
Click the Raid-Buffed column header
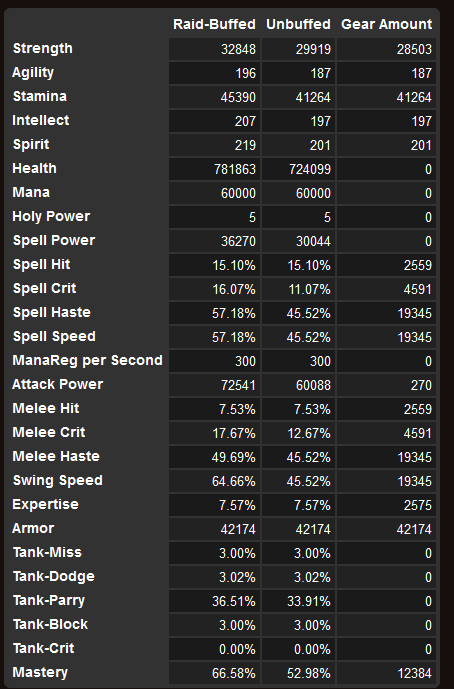click(x=214, y=24)
